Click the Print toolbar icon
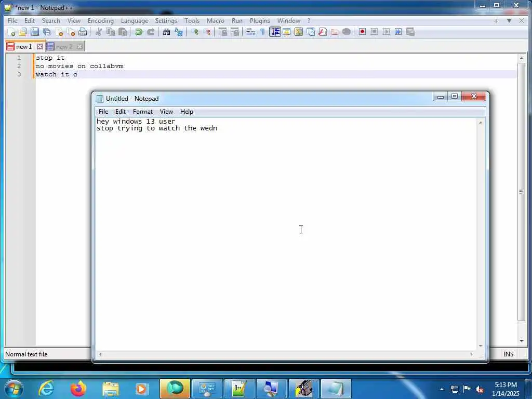 click(x=83, y=32)
